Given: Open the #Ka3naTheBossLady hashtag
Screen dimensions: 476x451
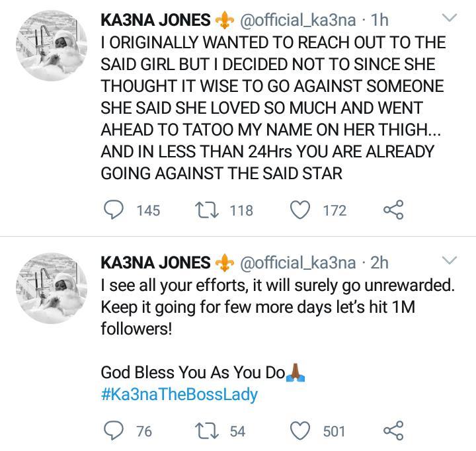Looking at the screenshot, I should pyautogui.click(x=178, y=395).
